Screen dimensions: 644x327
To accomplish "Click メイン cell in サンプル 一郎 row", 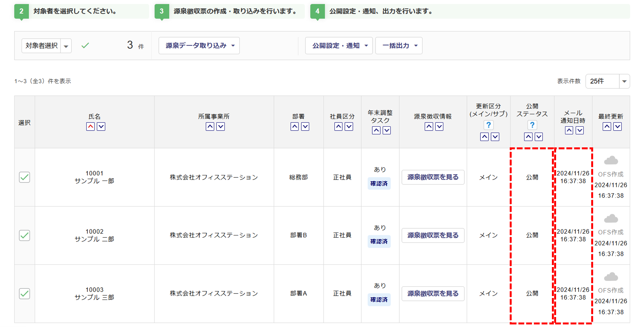I will click(x=488, y=177).
